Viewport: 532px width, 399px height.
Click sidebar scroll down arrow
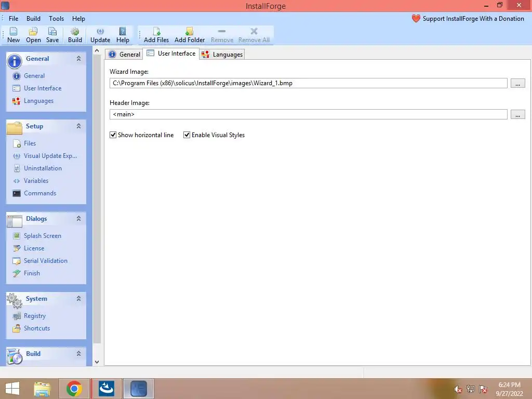tap(97, 362)
